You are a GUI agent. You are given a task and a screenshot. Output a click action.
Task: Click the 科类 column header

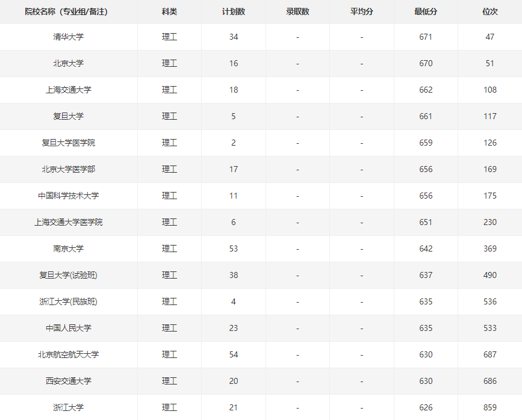pos(169,11)
